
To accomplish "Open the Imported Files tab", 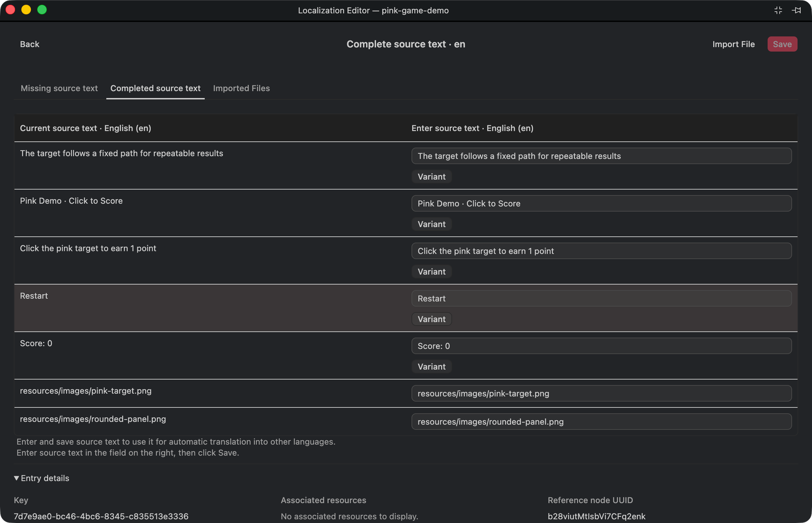I will [x=241, y=88].
